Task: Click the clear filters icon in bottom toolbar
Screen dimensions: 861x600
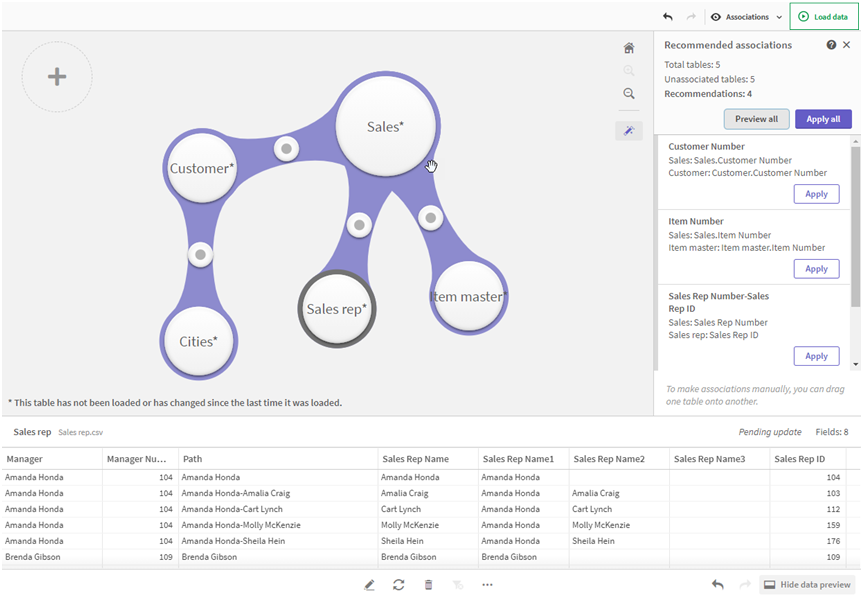Action: (457, 585)
